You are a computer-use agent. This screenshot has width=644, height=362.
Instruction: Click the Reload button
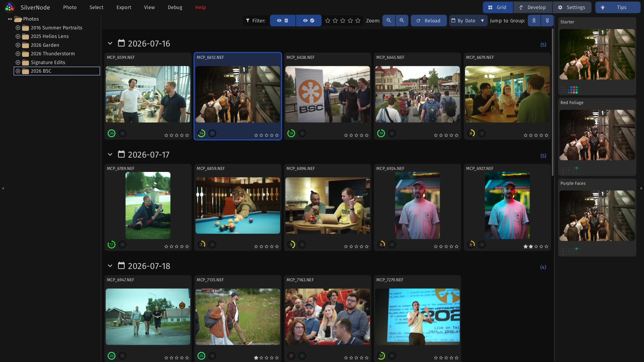pyautogui.click(x=429, y=21)
